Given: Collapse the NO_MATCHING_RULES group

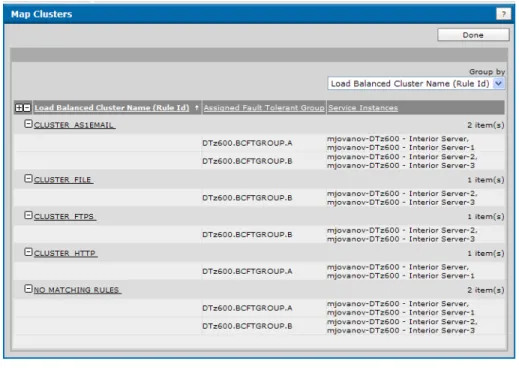Looking at the screenshot, I should click(x=28, y=289).
